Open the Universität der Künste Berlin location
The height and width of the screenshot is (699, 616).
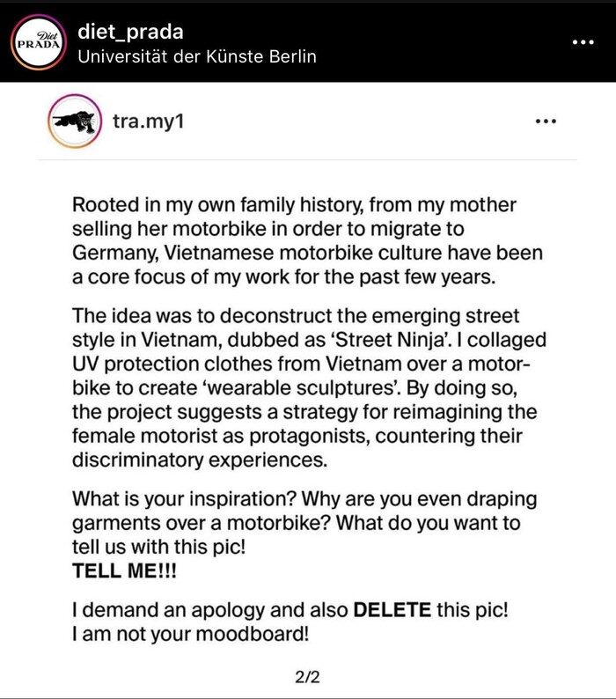(196, 57)
